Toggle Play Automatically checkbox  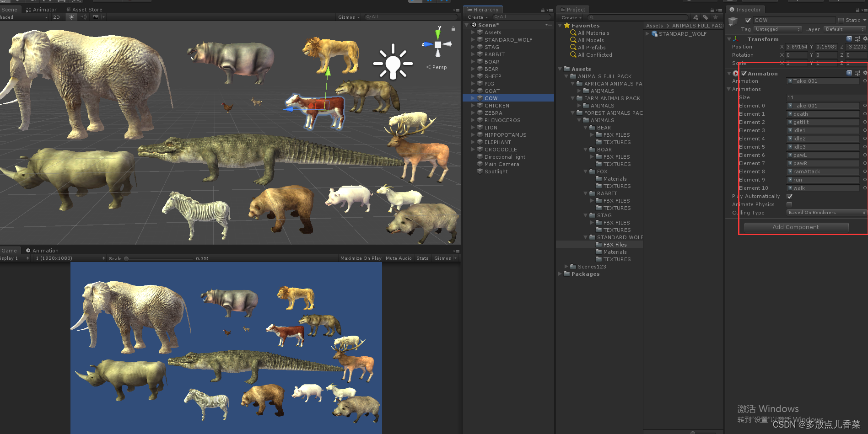pyautogui.click(x=789, y=196)
